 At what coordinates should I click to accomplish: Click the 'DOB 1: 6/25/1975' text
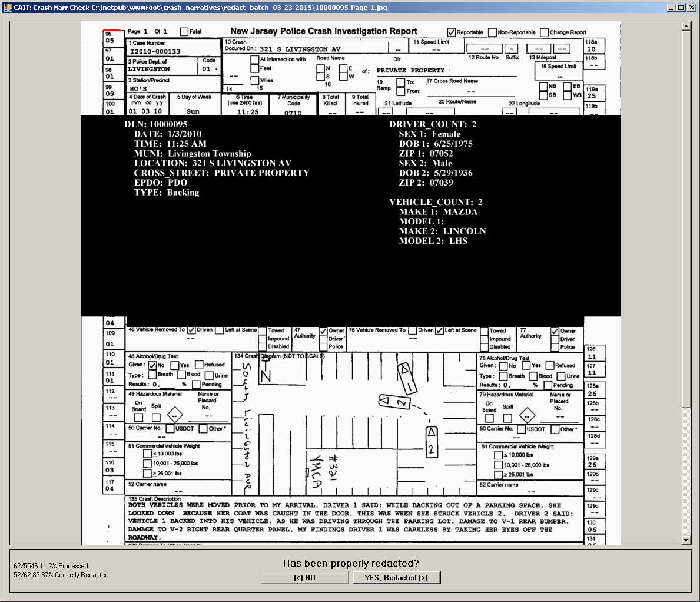point(436,144)
